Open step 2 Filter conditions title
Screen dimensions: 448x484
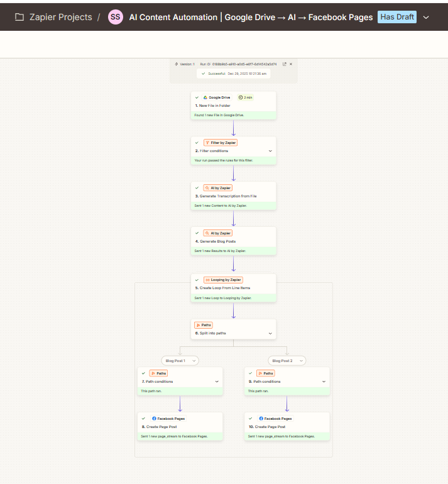pyautogui.click(x=212, y=151)
